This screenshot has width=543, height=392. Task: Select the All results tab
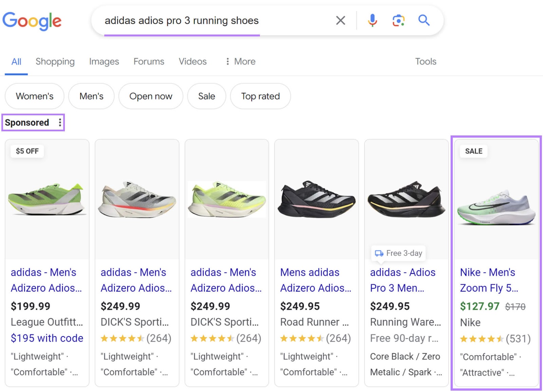(x=16, y=62)
